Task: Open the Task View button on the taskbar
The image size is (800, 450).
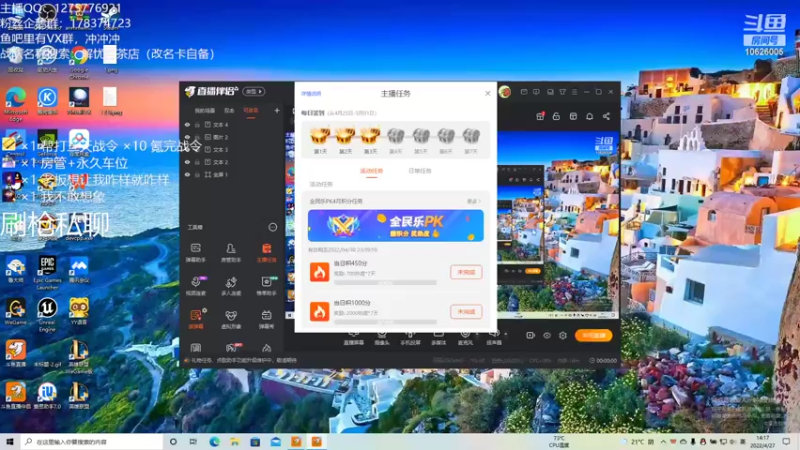Action: (193, 441)
